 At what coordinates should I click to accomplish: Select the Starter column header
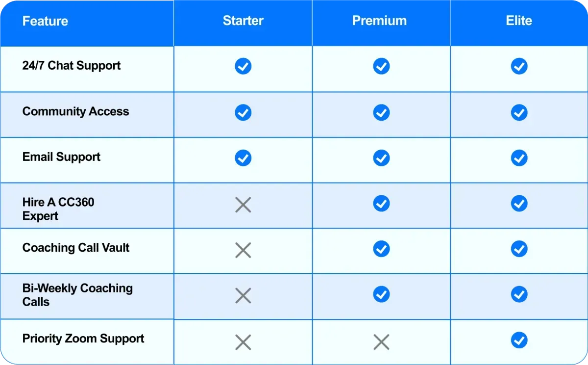243,21
